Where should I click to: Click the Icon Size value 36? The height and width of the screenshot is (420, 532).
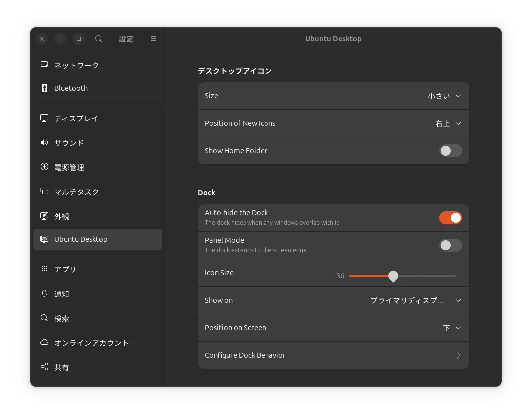click(340, 276)
